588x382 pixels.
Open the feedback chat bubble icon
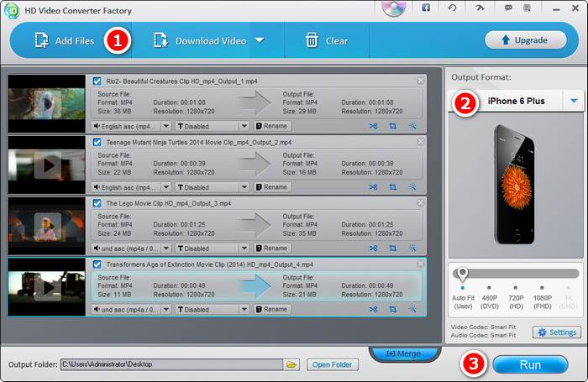tap(508, 8)
